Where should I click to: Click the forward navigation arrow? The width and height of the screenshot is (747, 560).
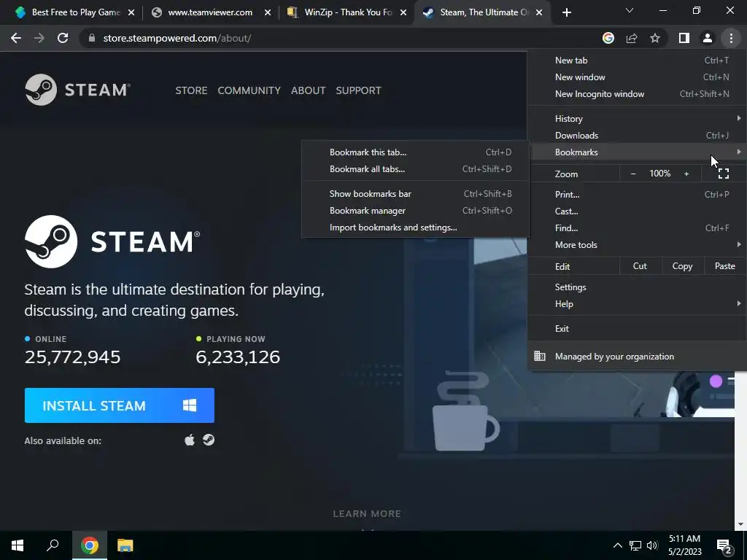coord(39,38)
